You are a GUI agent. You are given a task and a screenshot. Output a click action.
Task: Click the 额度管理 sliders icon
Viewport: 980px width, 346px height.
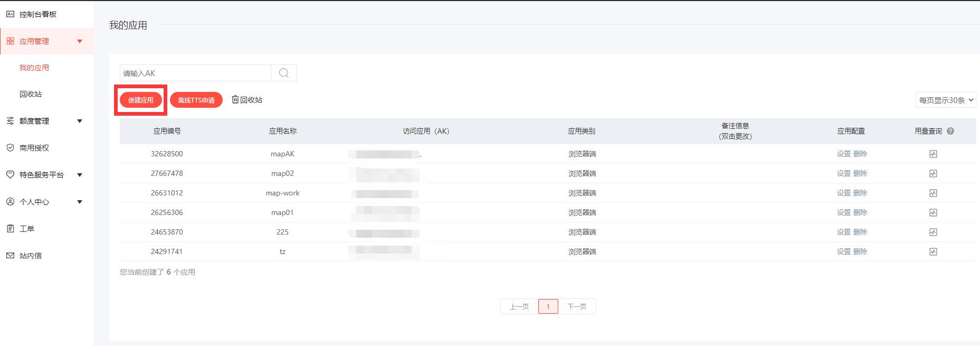pos(10,121)
